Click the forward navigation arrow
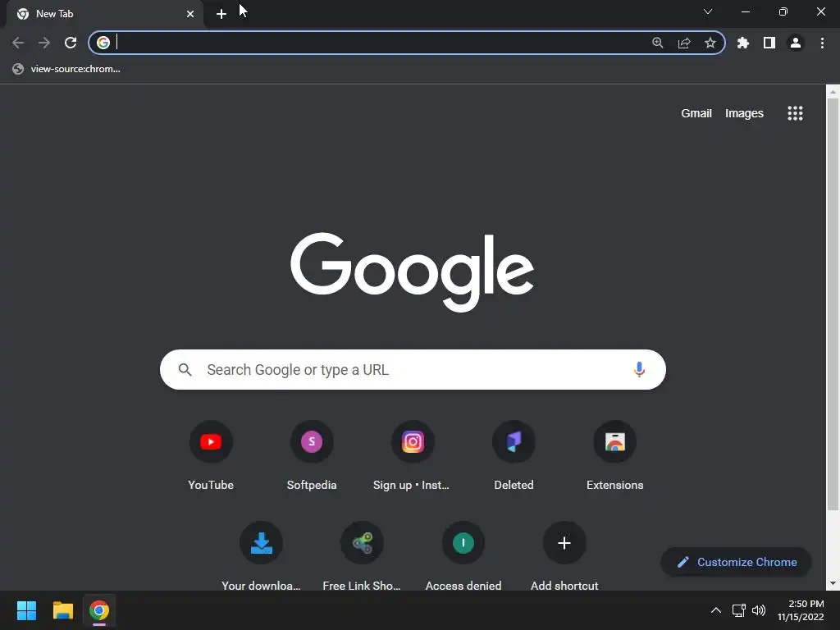Screen dimensions: 840x630 pyautogui.click(x=44, y=43)
